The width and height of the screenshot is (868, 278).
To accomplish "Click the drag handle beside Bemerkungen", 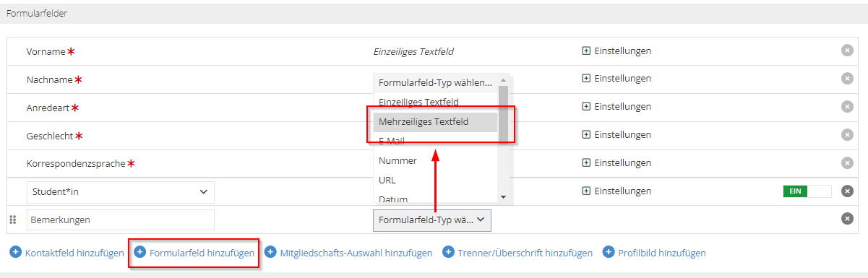I will click(x=12, y=220).
